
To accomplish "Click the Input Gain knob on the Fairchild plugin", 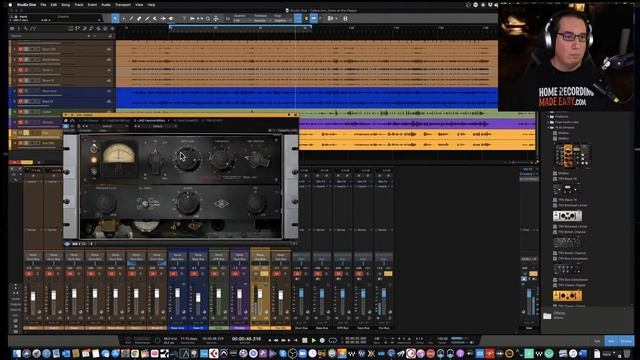I will coord(187,158).
